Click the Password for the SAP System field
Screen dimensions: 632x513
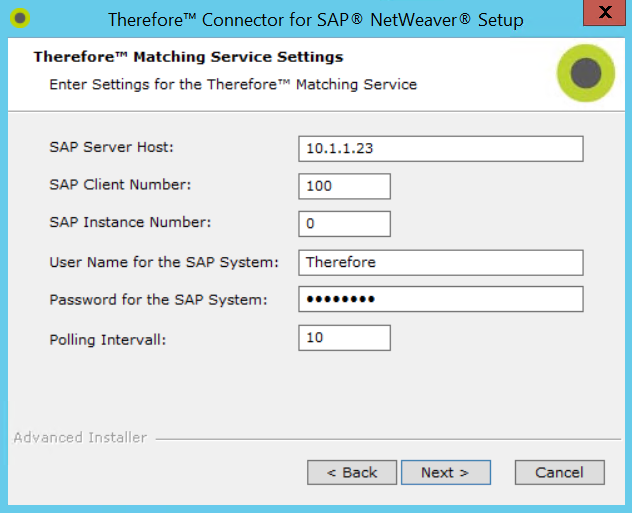coord(440,300)
